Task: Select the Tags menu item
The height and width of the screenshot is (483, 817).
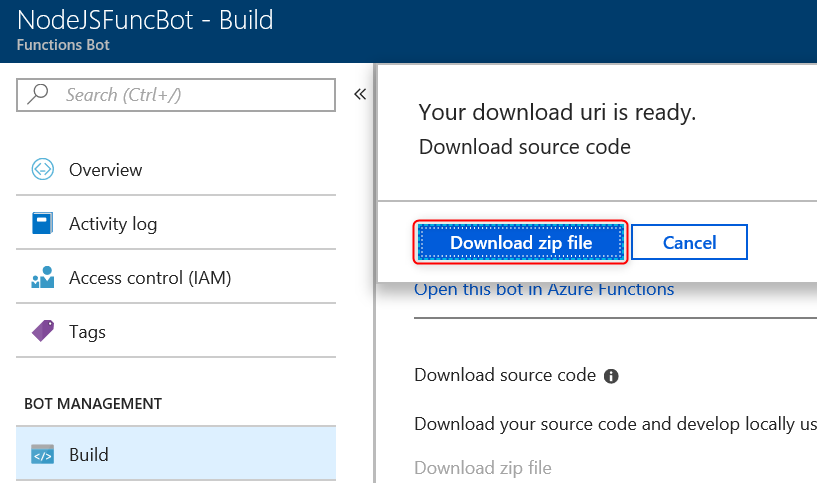Action: click(87, 332)
